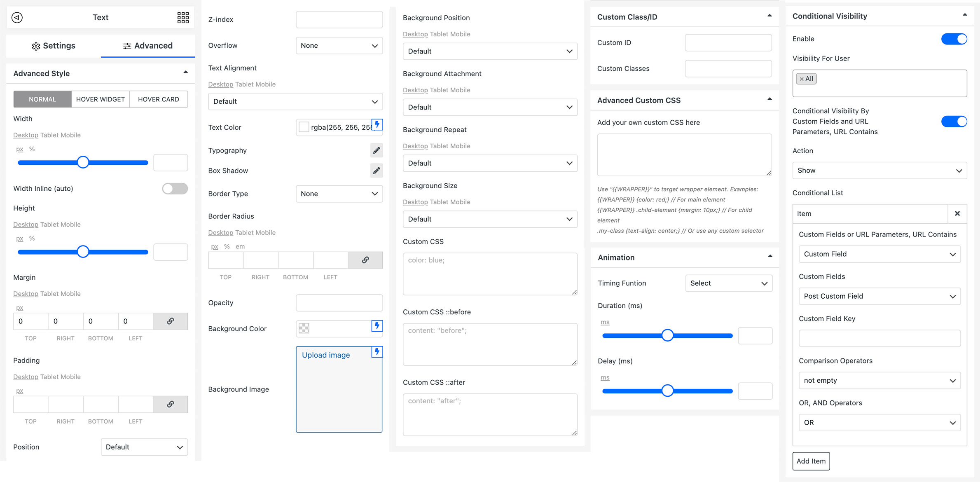Select the HOVER WIDGET tab

click(100, 99)
